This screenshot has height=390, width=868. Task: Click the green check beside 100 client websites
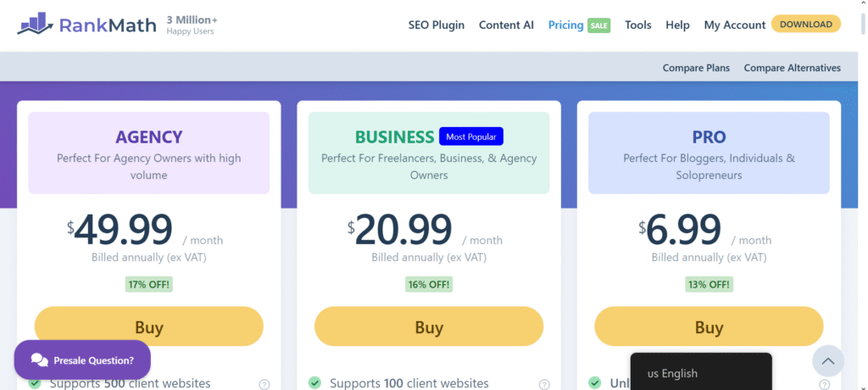[314, 383]
